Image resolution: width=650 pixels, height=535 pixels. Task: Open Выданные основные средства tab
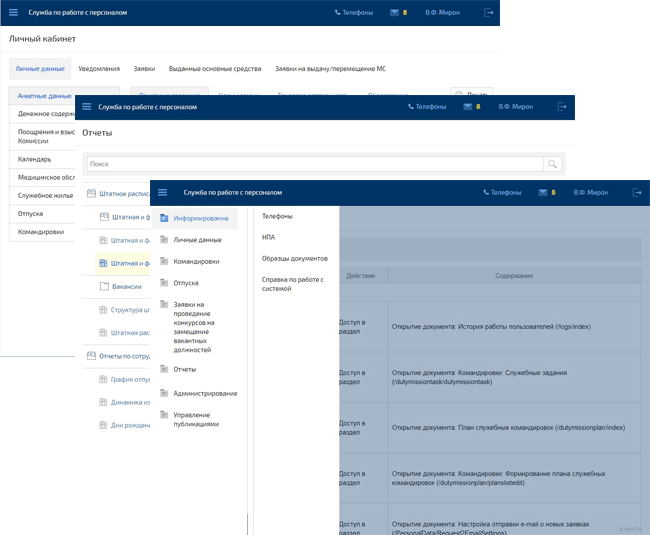pyautogui.click(x=215, y=69)
